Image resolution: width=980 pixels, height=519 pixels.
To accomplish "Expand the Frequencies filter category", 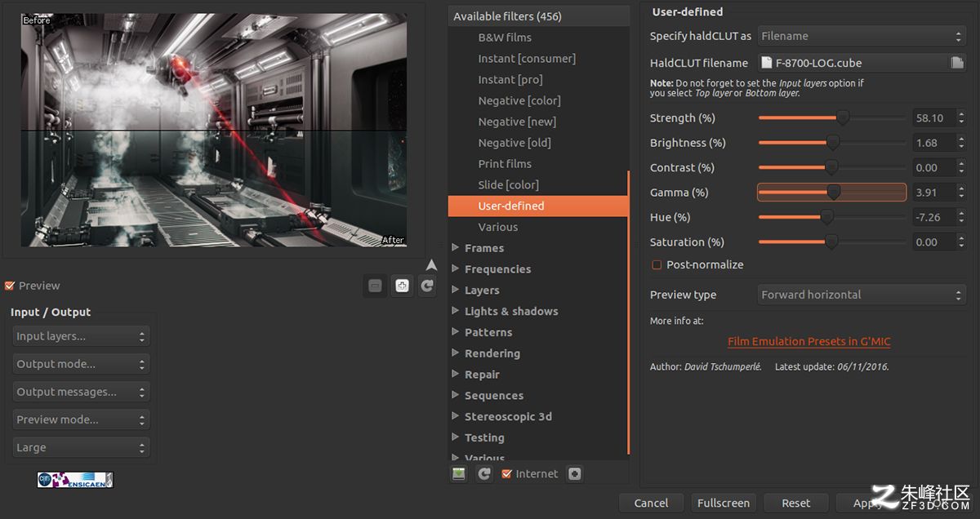I will click(456, 269).
